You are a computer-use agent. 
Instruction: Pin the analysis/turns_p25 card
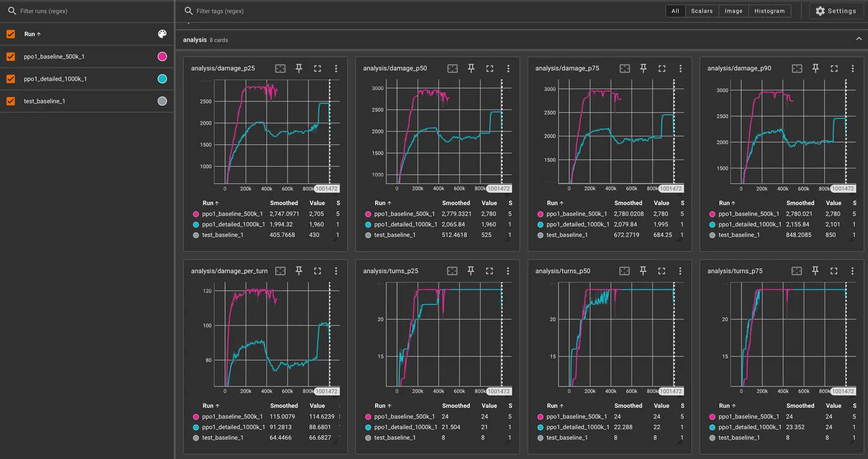[x=471, y=271]
